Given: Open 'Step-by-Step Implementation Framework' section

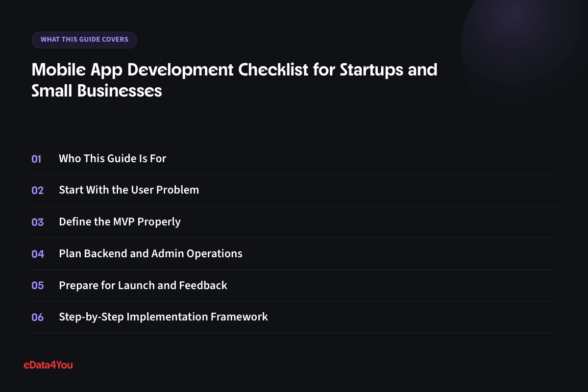Looking at the screenshot, I should pyautogui.click(x=163, y=317).
